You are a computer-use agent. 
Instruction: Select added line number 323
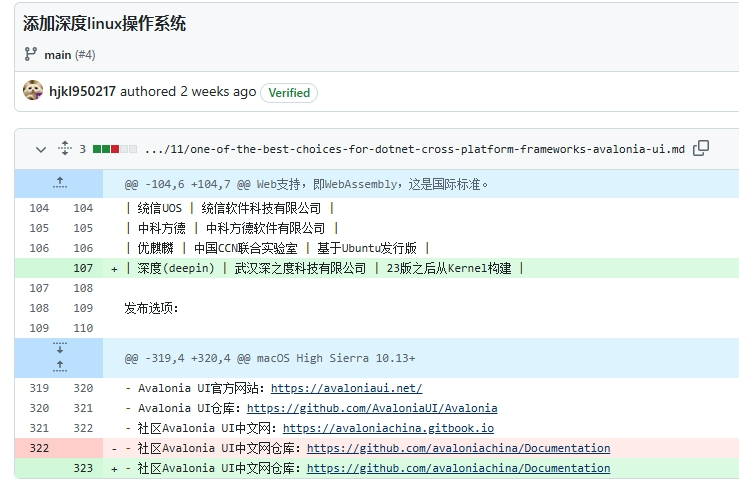coord(83,468)
